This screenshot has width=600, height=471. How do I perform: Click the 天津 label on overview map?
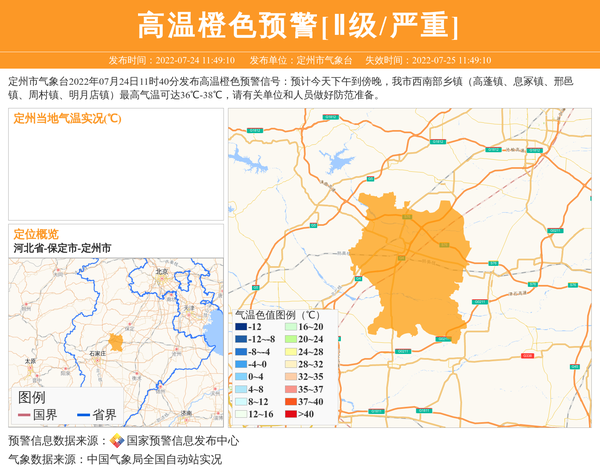(189, 308)
